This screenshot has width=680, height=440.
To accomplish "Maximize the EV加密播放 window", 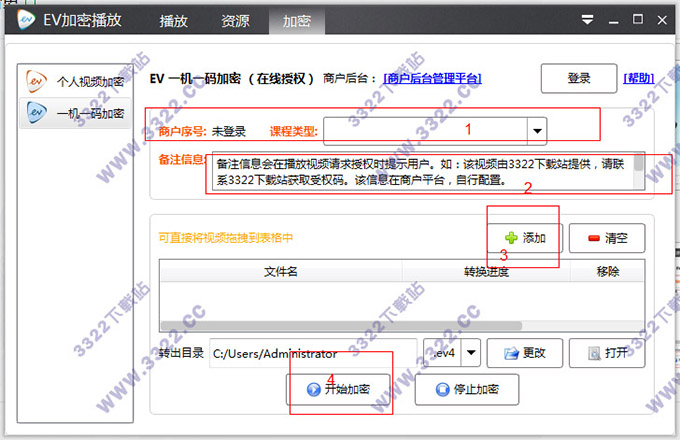I will [x=638, y=20].
